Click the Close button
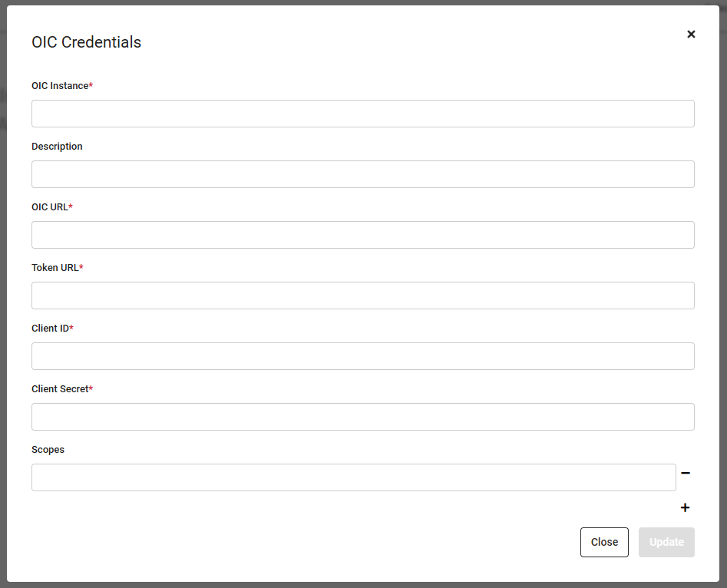 [x=604, y=542]
